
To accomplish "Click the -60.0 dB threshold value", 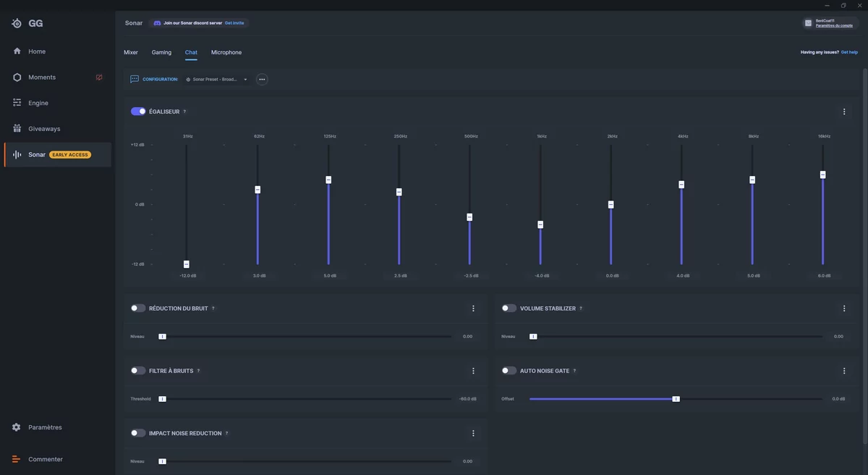I will click(468, 399).
